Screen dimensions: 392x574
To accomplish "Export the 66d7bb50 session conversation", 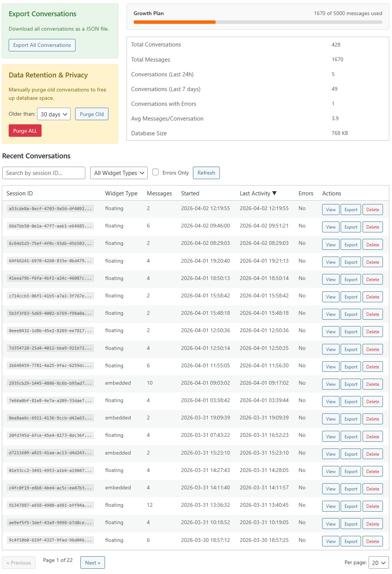I will [x=351, y=227].
